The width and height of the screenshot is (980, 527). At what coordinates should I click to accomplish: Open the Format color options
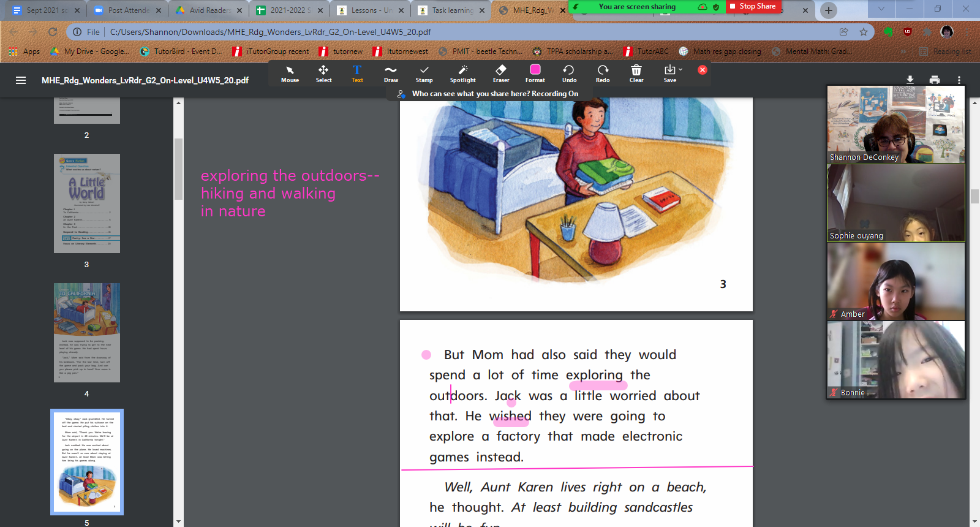tap(535, 74)
